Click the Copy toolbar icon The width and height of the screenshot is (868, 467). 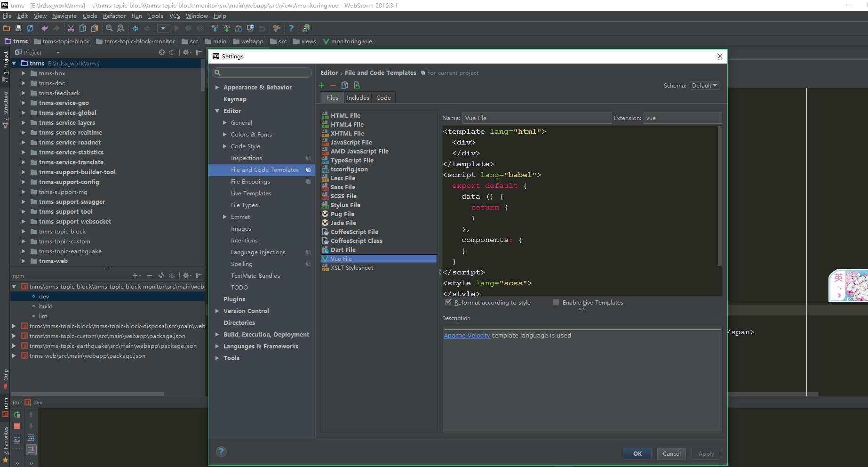83,28
